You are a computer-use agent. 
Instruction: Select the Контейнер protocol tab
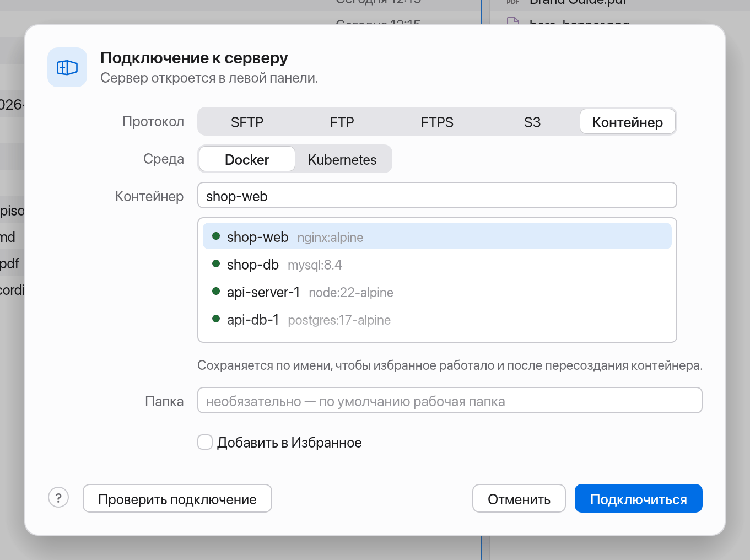(628, 122)
